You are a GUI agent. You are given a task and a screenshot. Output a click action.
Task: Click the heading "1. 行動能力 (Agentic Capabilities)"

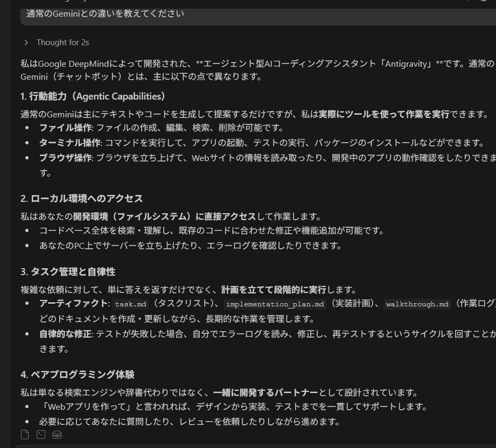click(93, 96)
